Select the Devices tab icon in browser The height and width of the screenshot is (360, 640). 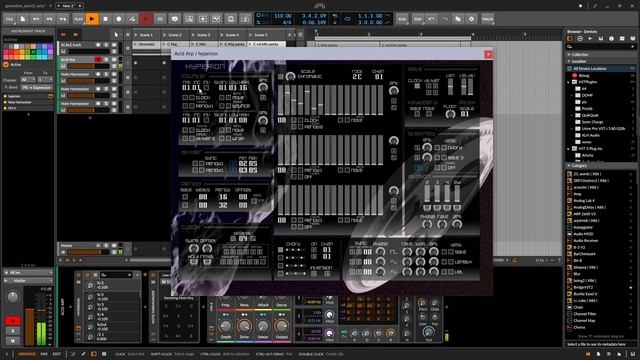click(x=570, y=38)
